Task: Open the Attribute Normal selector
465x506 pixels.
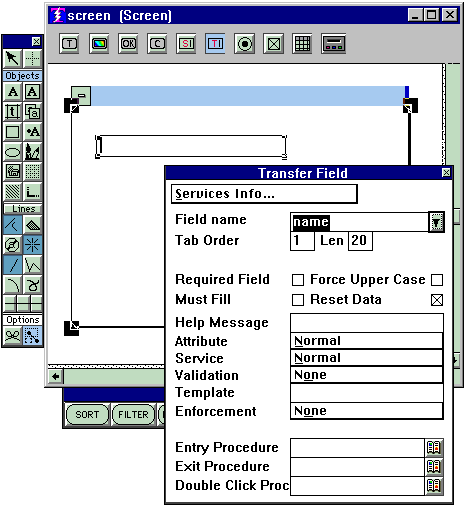Action: (367, 341)
